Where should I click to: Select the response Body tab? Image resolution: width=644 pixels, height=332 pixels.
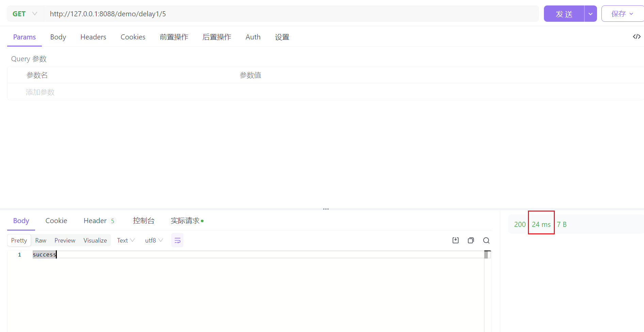[x=21, y=221]
